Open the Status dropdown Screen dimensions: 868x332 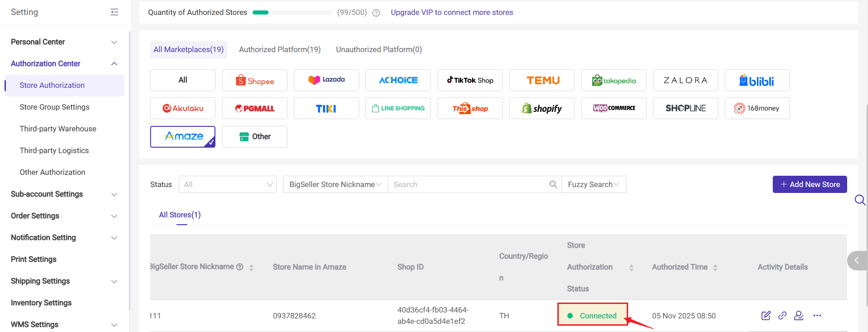pyautogui.click(x=227, y=184)
